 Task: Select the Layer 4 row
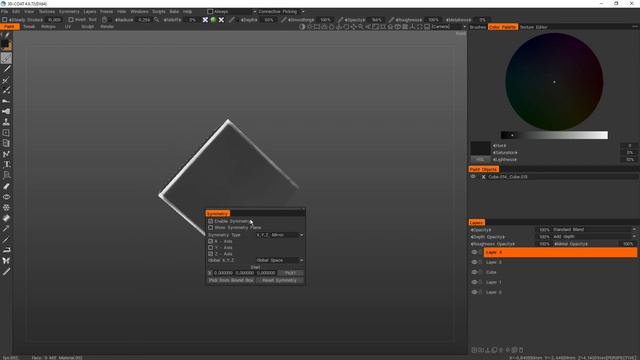coord(560,252)
